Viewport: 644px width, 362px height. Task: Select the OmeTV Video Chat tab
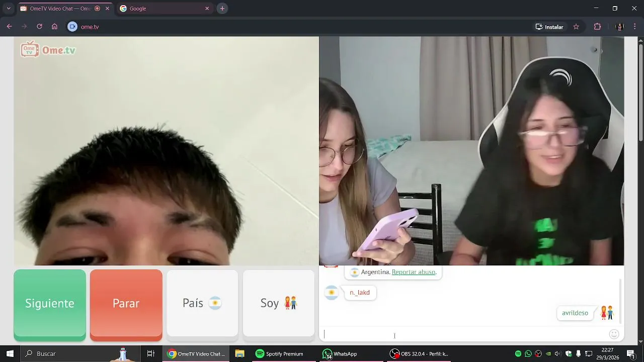[x=60, y=9]
